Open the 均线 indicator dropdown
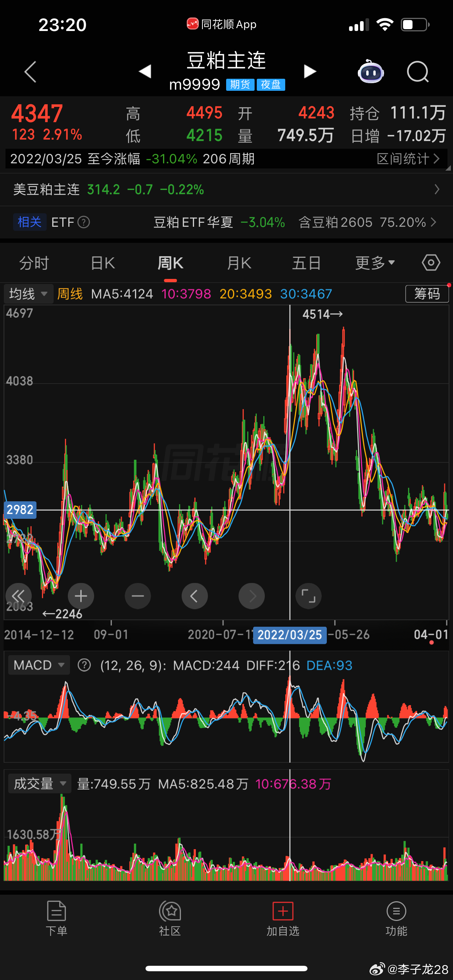This screenshot has height=980, width=453. coord(28,294)
